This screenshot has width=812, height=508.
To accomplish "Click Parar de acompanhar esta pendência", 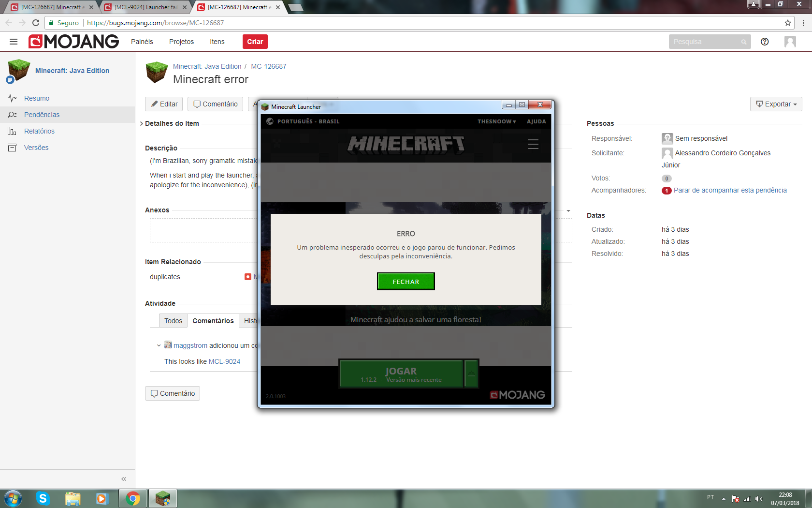I will pyautogui.click(x=730, y=190).
